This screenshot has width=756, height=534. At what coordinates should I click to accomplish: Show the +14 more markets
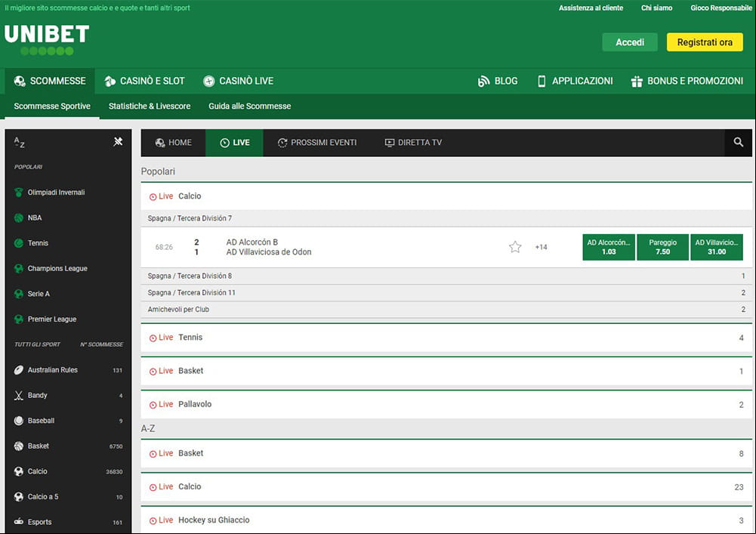coord(541,247)
